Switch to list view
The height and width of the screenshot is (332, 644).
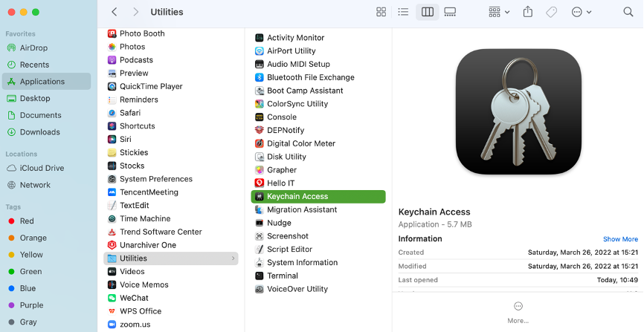coord(403,12)
